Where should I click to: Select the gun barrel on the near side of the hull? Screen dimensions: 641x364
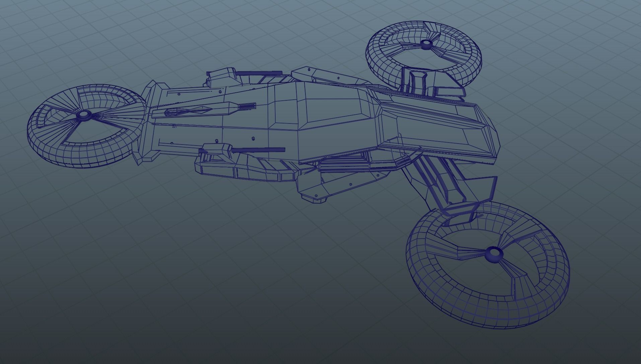tap(258, 150)
